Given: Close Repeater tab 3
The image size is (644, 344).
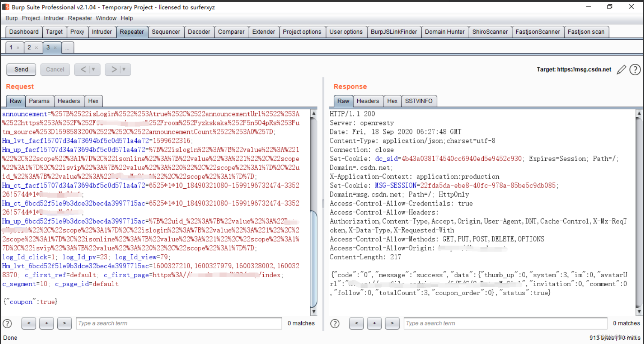Looking at the screenshot, I should [x=55, y=48].
